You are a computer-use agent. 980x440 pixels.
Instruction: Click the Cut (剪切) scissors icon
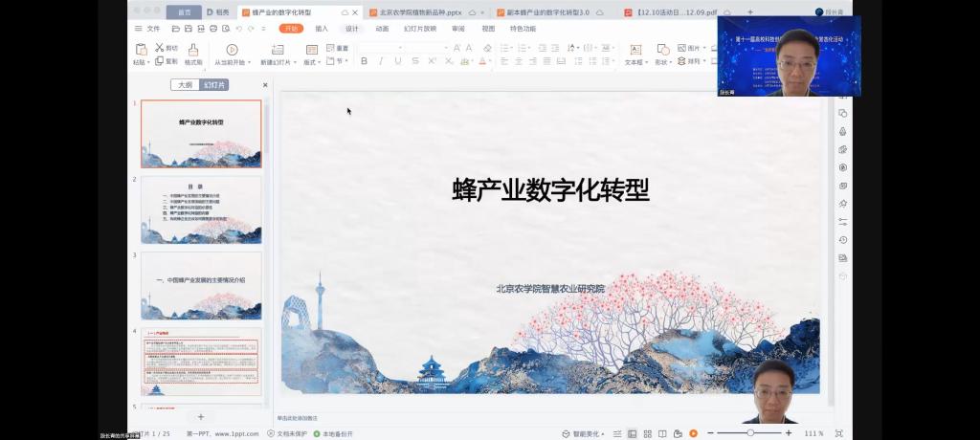point(160,48)
